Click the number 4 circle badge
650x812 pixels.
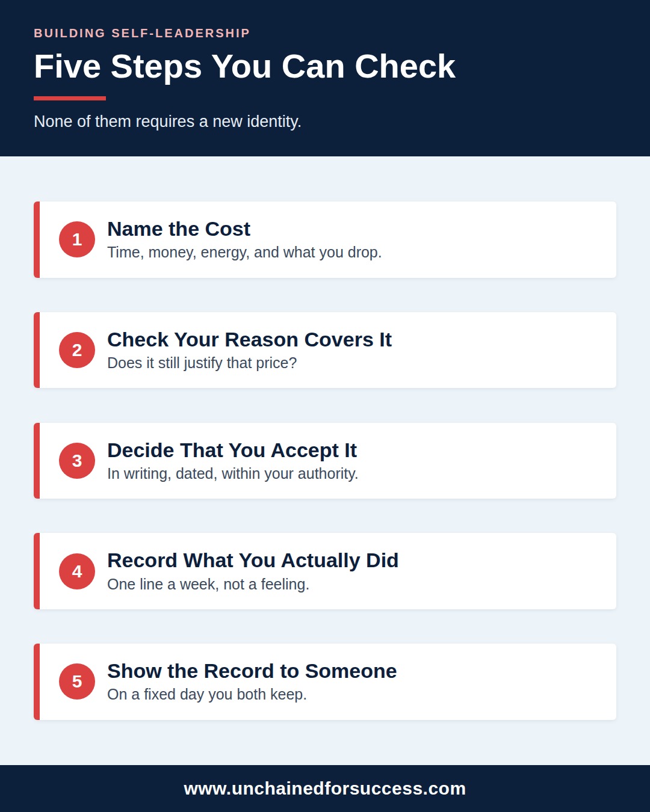coord(77,571)
